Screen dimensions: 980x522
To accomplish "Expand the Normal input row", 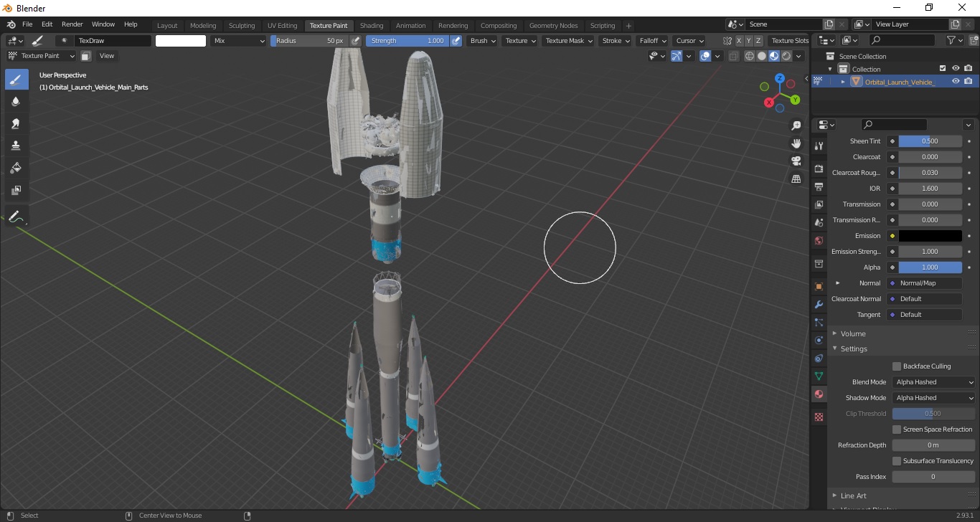I will click(x=837, y=283).
